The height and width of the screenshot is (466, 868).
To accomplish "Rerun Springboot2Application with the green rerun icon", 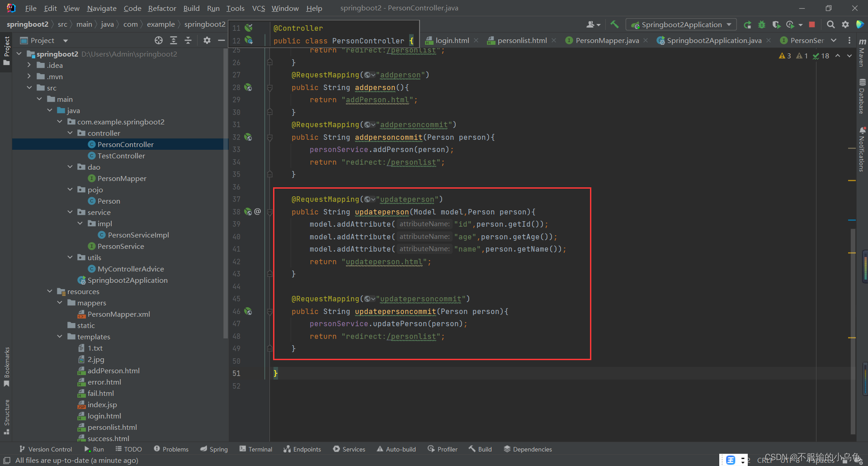I will [x=748, y=24].
